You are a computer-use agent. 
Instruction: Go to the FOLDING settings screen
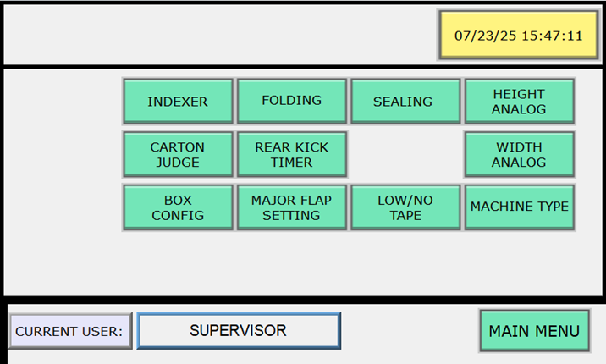[291, 102]
